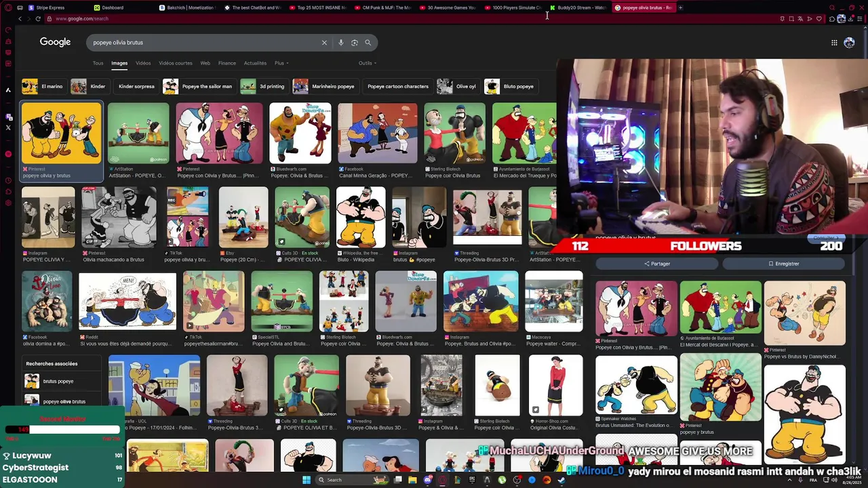
Task: Switch to Bakchich Monetization browser tab
Action: coord(187,7)
